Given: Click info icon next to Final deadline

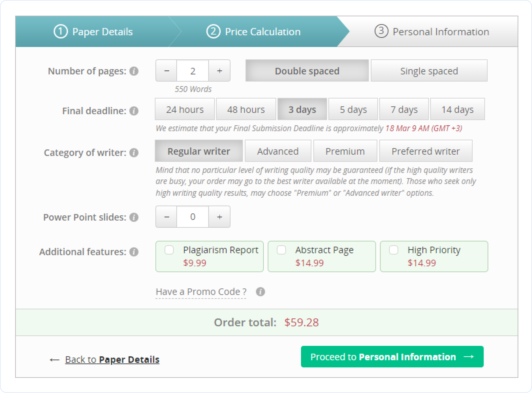Looking at the screenshot, I should (134, 111).
